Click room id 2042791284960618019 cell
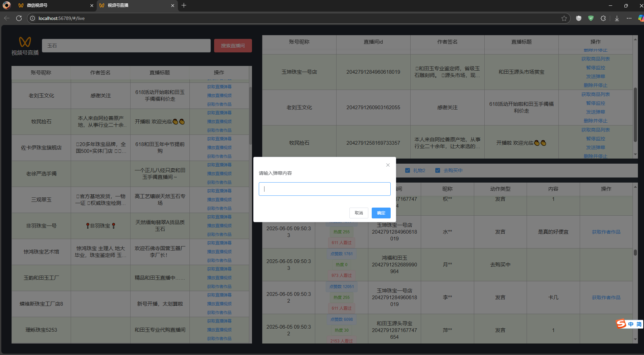 coord(373,72)
